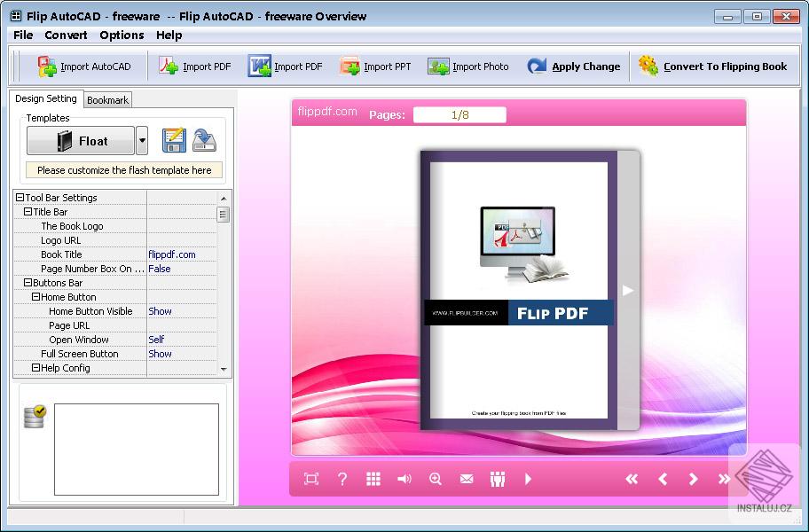Viewport: 809px width, 532px height.
Task: Select Import Photo on the toolbar
Action: (x=468, y=66)
